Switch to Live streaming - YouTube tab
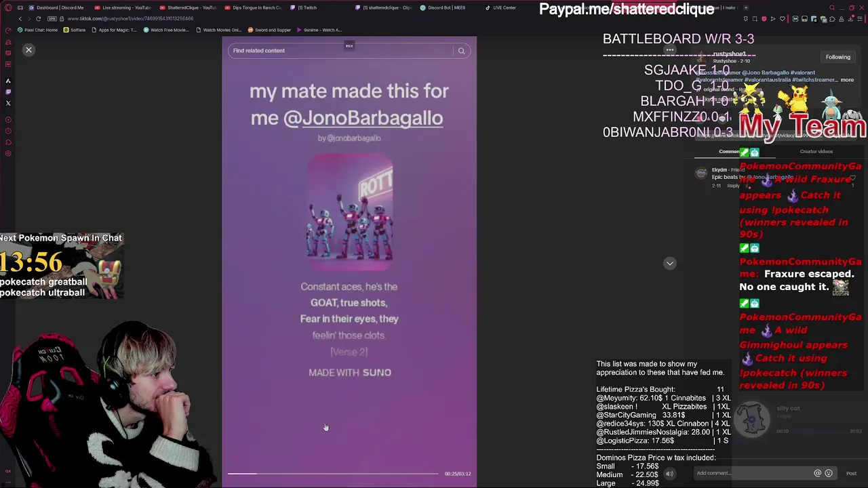 pos(122,7)
